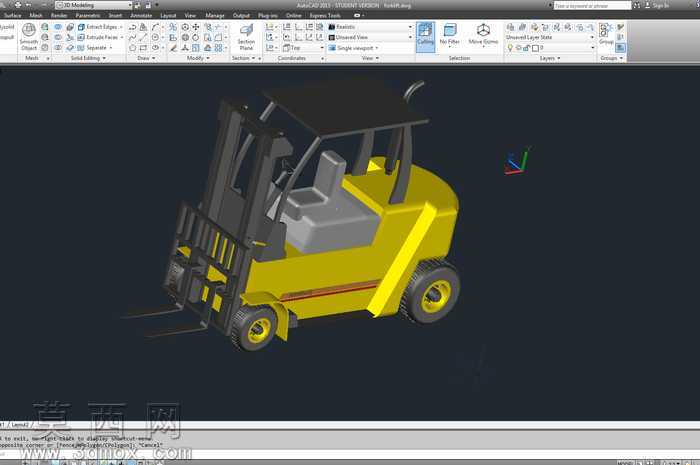Go to the Insert ribbon tab

115,15
